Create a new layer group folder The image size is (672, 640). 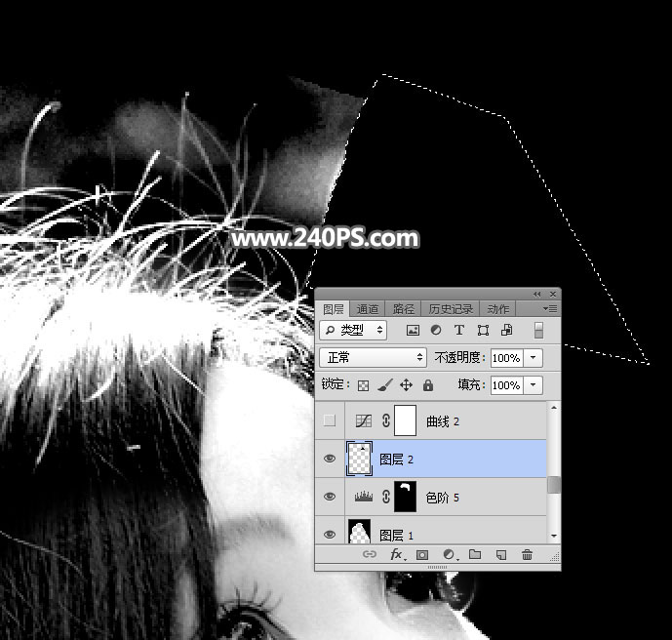tap(475, 554)
